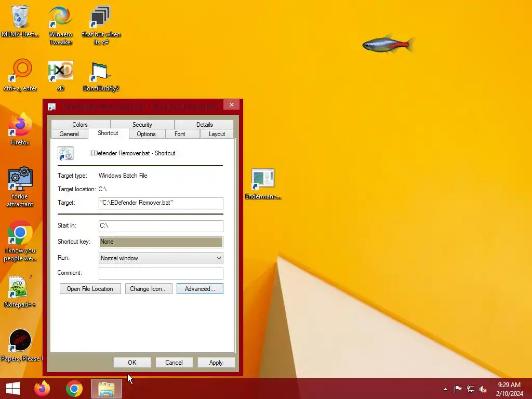Open the MEMZ-Dest... Recycle Bin icon
Viewport: 532px width, 399px height.
[x=20, y=21]
